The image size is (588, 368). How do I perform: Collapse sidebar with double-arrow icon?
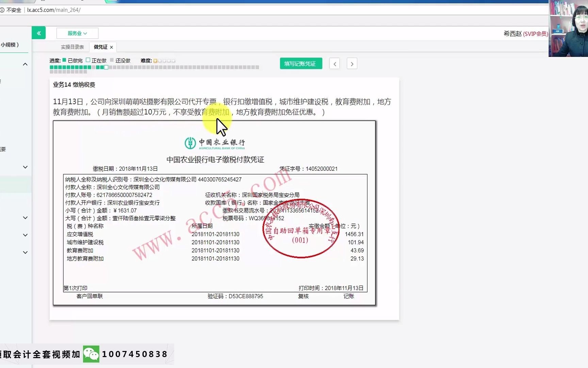(39, 33)
